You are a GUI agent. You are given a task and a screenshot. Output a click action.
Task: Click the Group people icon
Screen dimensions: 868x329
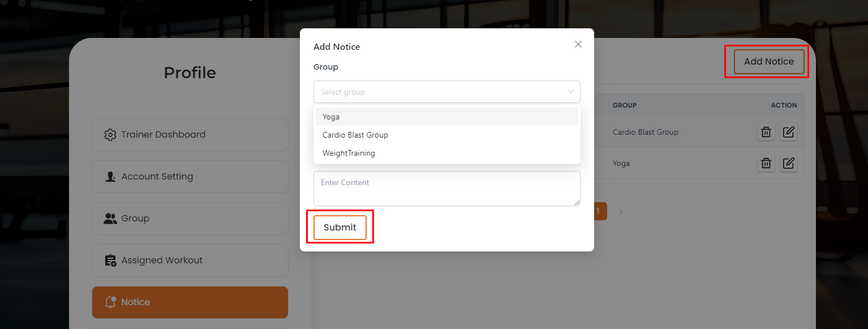pyautogui.click(x=110, y=219)
